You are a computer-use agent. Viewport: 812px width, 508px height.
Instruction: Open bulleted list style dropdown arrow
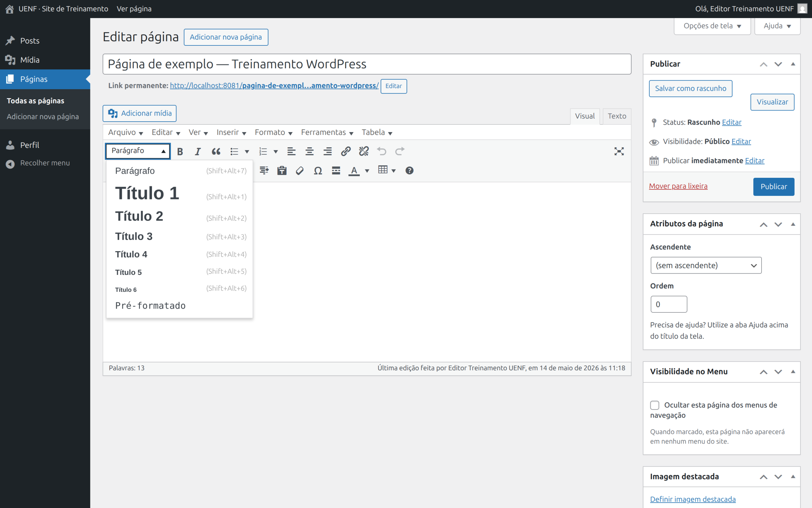(247, 151)
